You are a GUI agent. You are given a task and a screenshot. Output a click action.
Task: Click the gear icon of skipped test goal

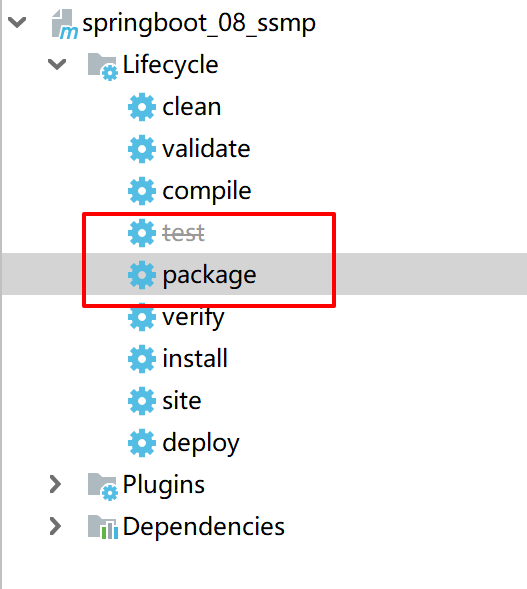142,233
